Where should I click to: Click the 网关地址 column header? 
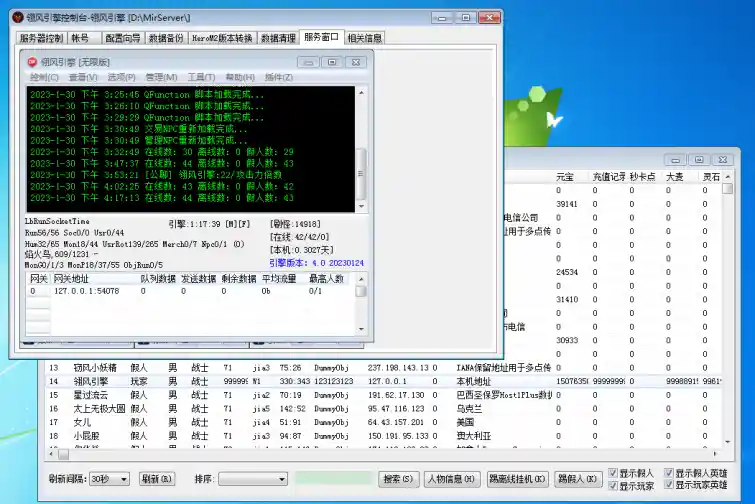click(94, 279)
